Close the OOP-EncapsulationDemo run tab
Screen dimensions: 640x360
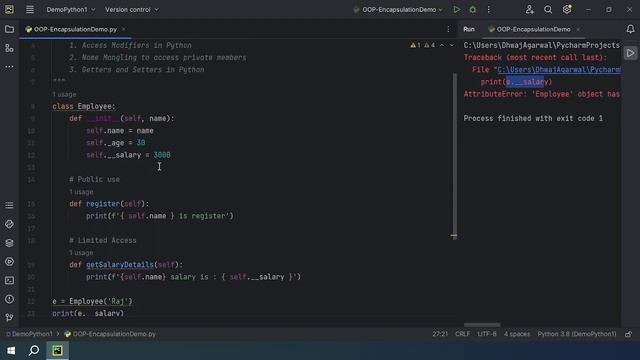pyautogui.click(x=578, y=29)
